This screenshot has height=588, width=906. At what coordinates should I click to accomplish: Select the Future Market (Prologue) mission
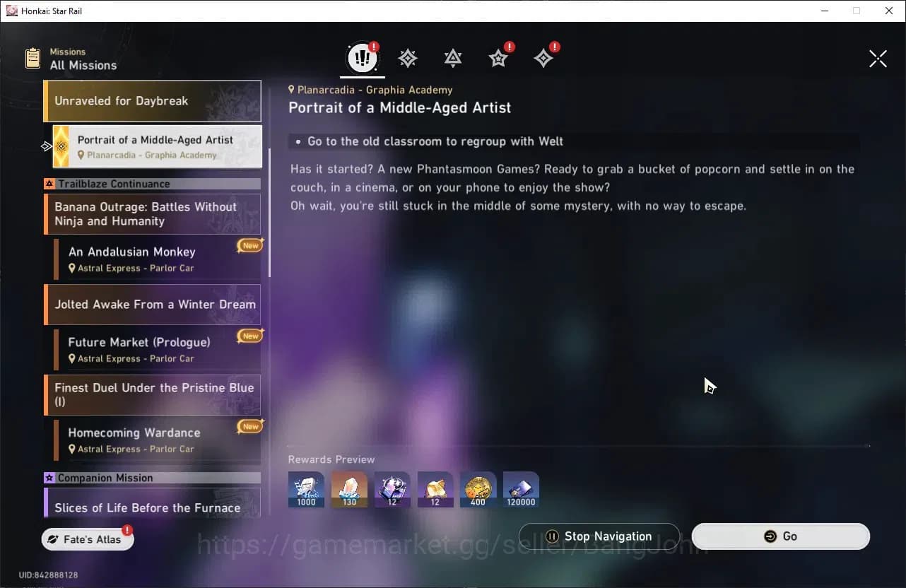[157, 350]
